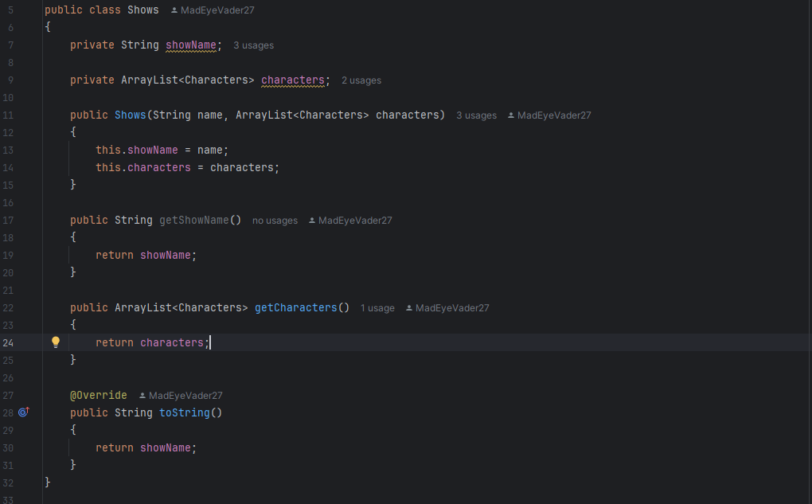Click the author icon next to getCharacters()
812x504 pixels.
(x=409, y=308)
